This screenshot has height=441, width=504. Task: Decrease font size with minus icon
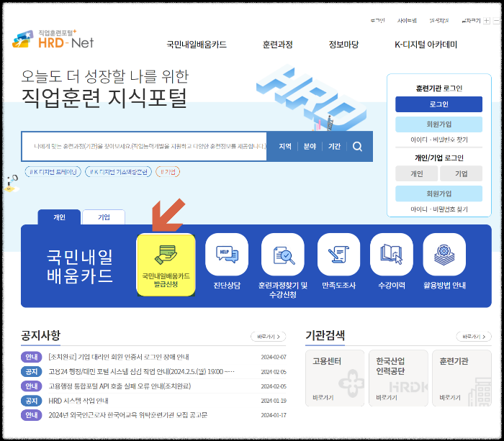(497, 21)
